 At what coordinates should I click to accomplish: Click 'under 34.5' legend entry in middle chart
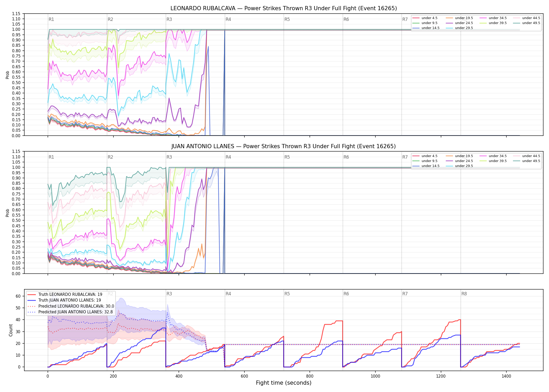point(493,156)
